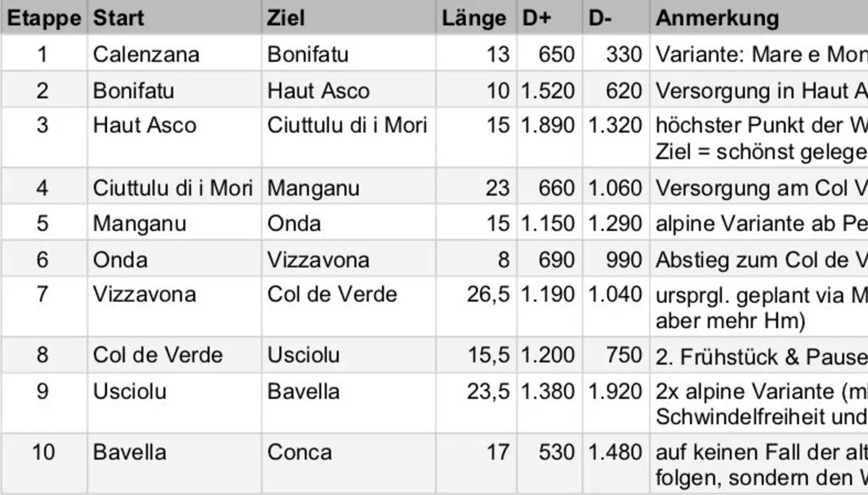This screenshot has height=495, width=868.
Task: Click the Etappe column header
Action: click(43, 18)
